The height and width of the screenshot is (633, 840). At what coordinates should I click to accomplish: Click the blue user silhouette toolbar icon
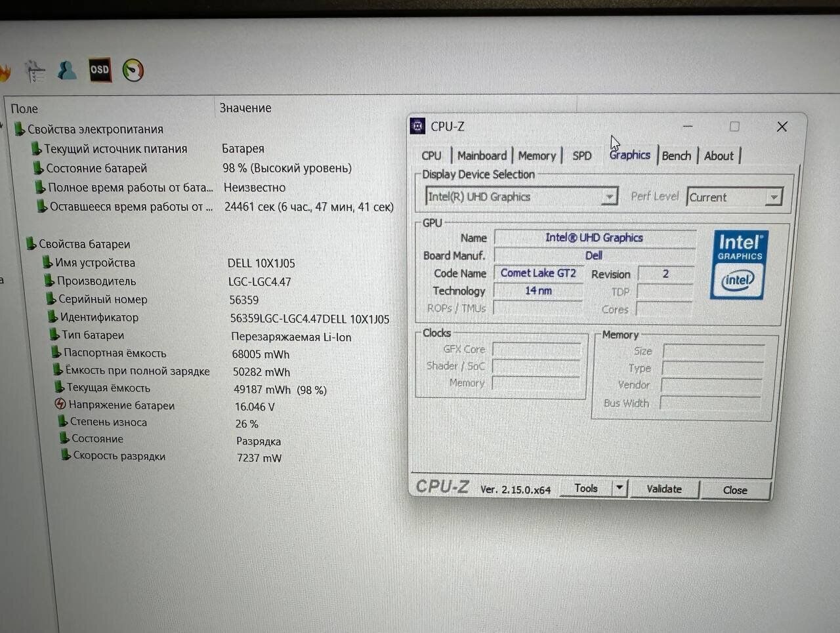click(66, 70)
